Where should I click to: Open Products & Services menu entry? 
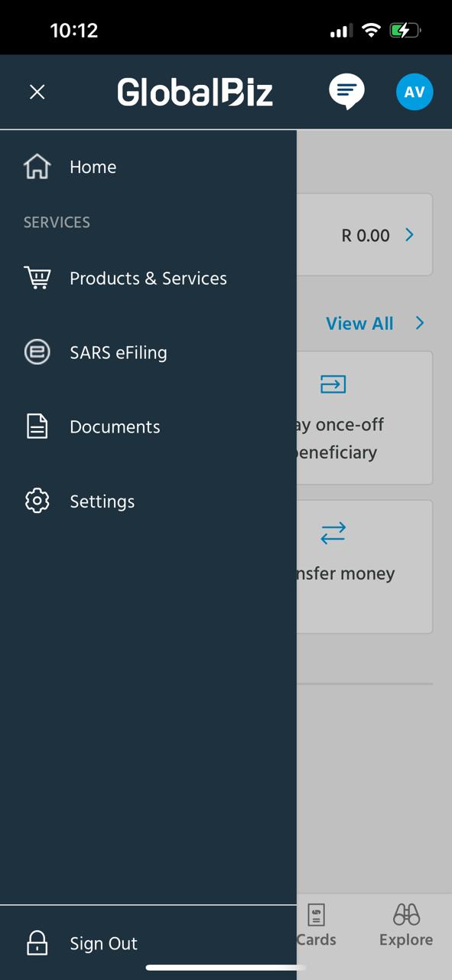pos(148,278)
